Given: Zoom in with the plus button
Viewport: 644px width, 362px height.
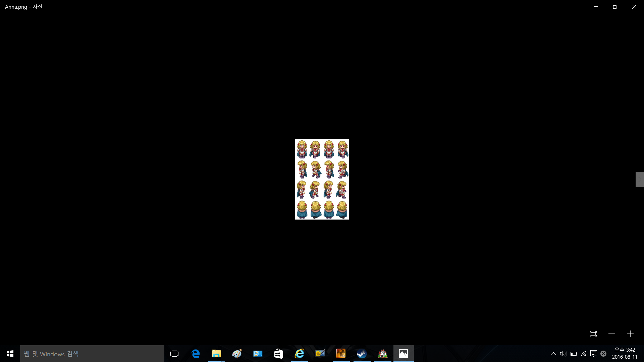Looking at the screenshot, I should click(x=630, y=334).
